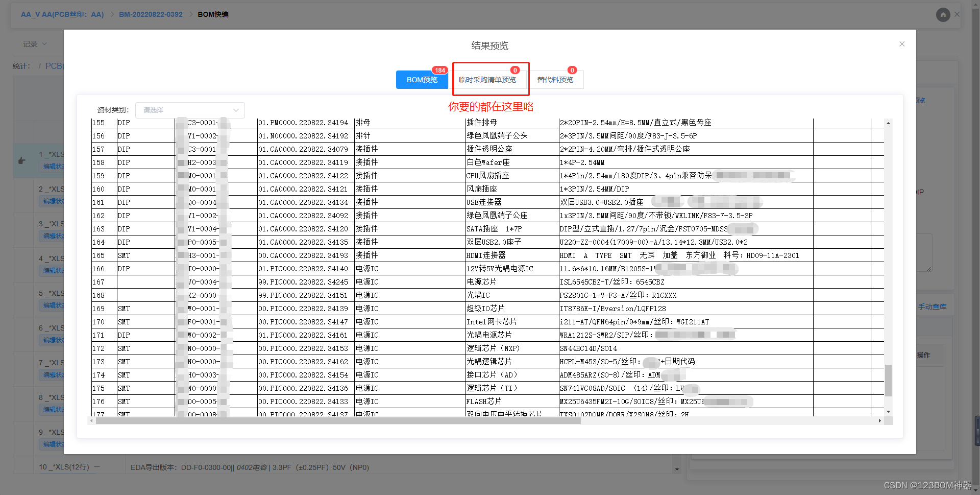Click the Intel网卡芯片 cell
The image size is (980, 495).
[512, 322]
